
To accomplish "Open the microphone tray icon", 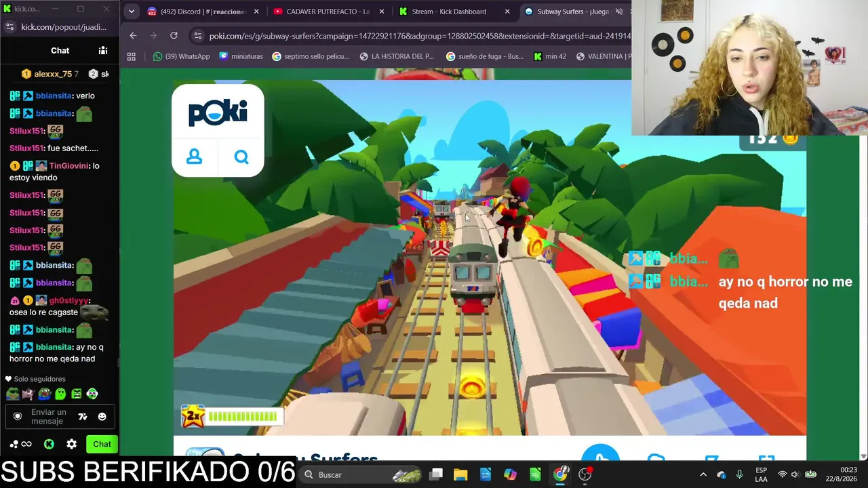I will [x=739, y=474].
